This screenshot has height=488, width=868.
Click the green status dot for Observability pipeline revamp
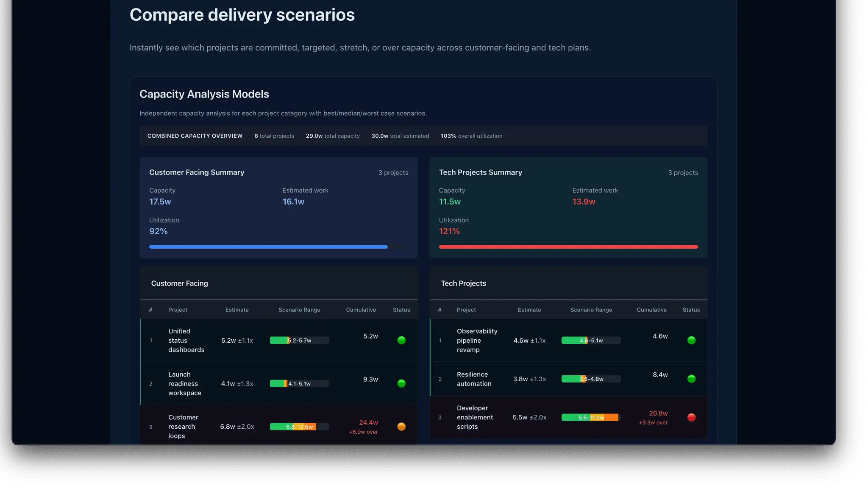coord(691,340)
